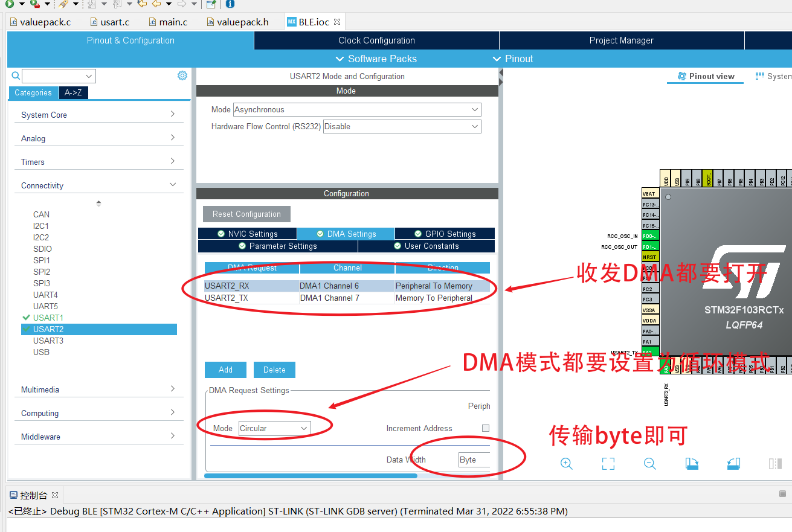Viewport: 792px width, 532px height.
Task: Select USART1 in the Connectivity list
Action: (48, 318)
